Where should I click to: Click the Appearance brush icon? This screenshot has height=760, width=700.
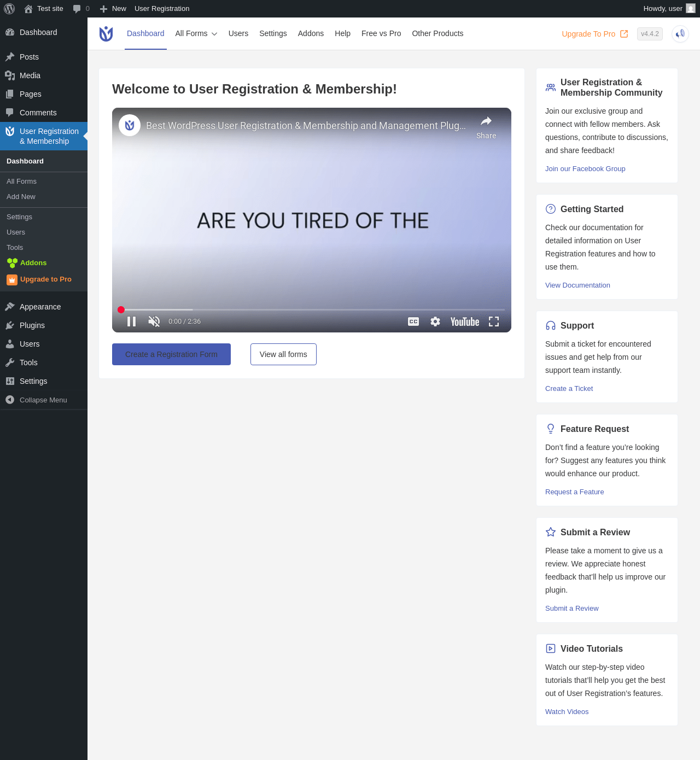10,307
